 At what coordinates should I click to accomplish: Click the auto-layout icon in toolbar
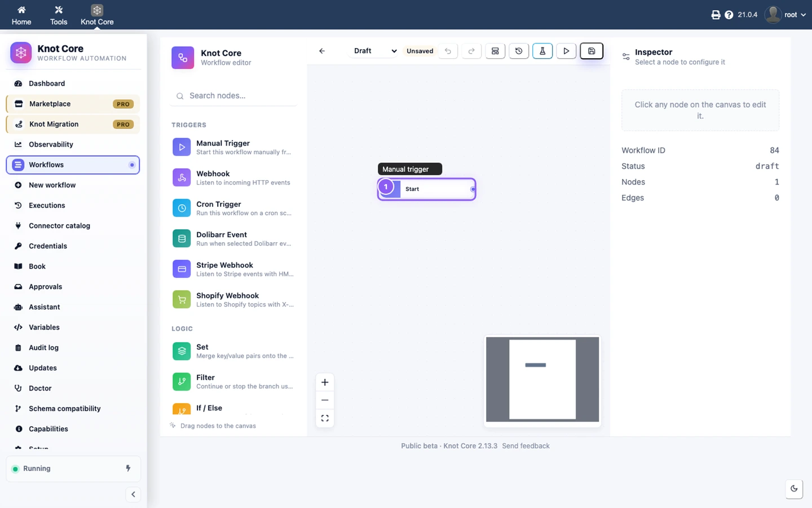pos(495,51)
